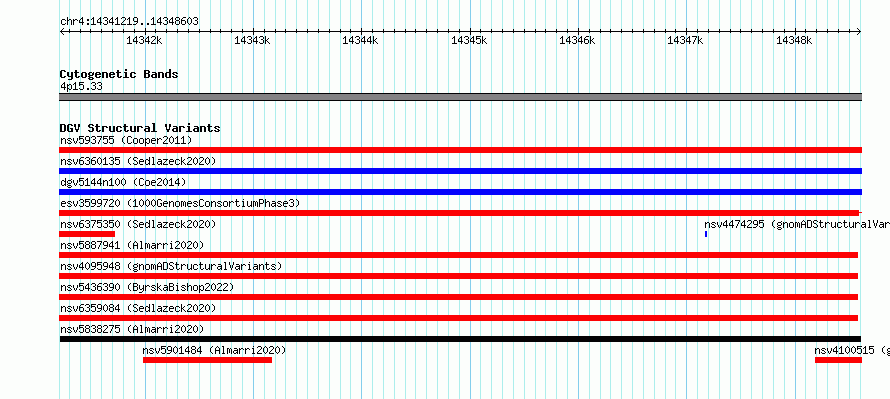
Task: Click the tiny blue marker under nsv4474295
Action: 706,234
